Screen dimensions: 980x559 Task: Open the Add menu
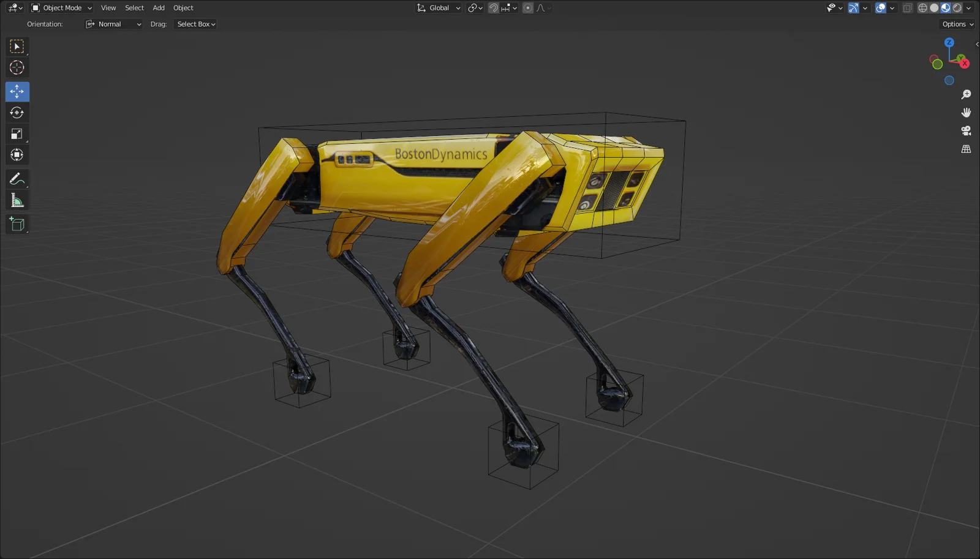coord(158,7)
